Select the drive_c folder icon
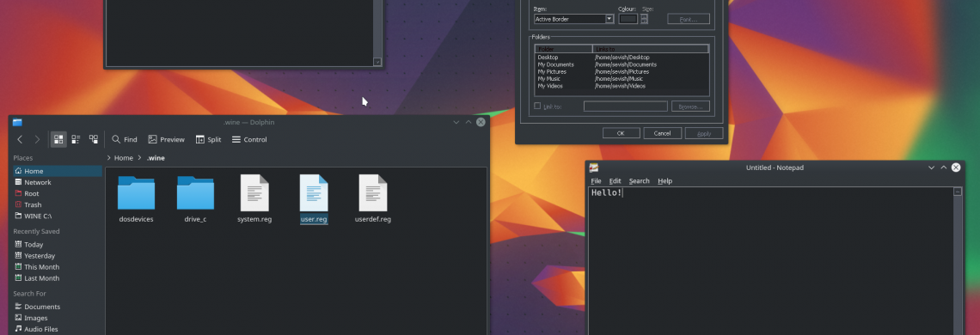Screen dimensions: 980x335 click(x=195, y=193)
